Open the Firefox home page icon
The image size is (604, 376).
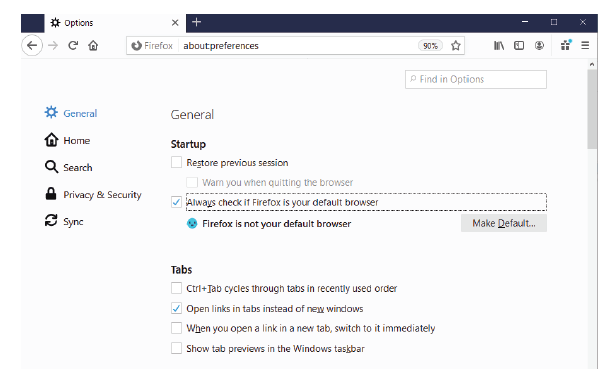93,45
